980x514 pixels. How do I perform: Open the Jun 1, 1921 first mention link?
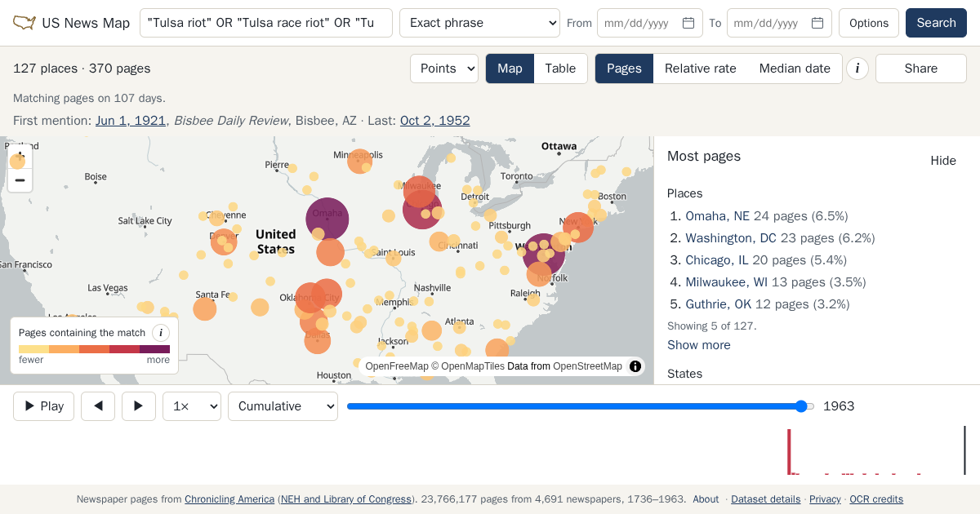[x=131, y=121]
